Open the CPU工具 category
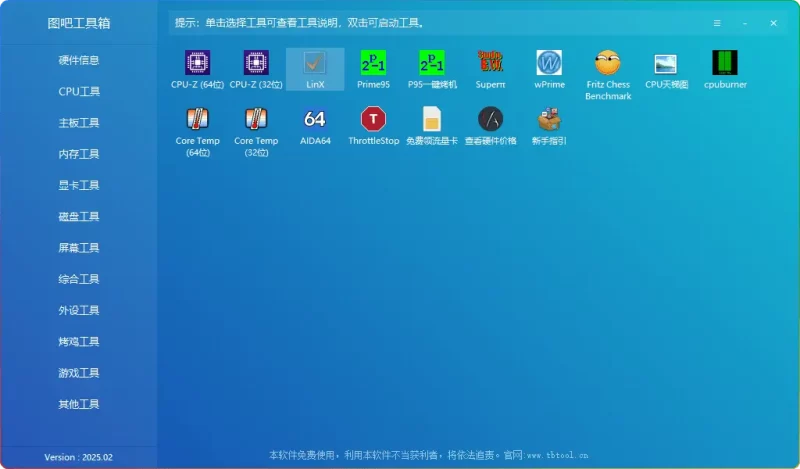Screen dimensions: 800x469 [79, 91]
